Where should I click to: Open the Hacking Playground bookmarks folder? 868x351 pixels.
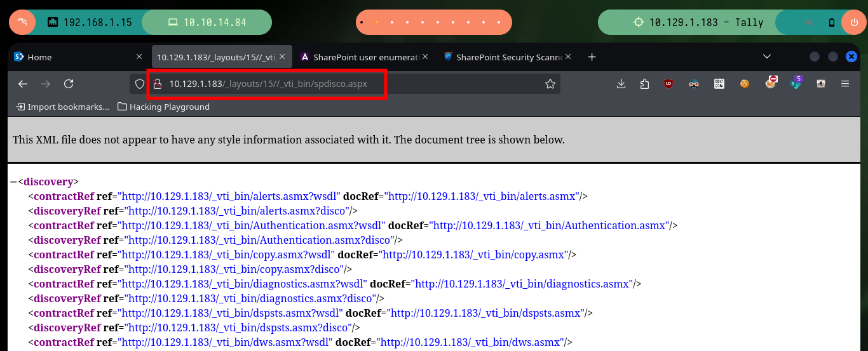(x=164, y=107)
